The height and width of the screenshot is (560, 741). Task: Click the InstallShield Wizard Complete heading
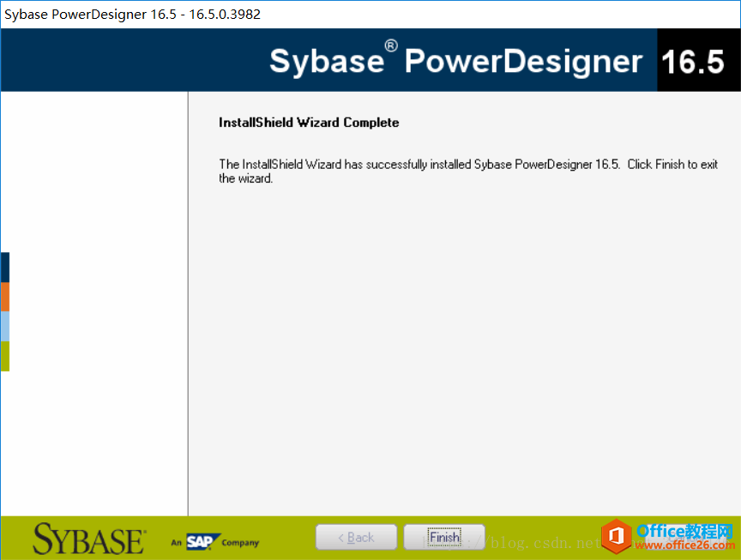309,123
